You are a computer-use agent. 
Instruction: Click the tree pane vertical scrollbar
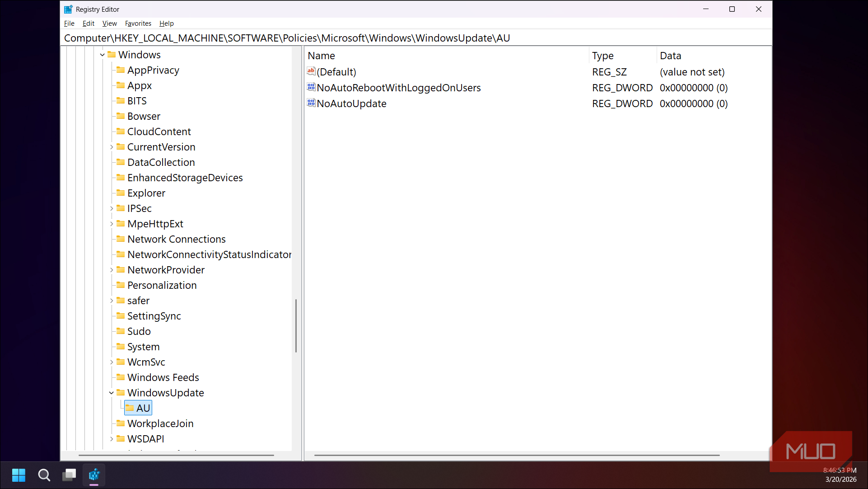pyautogui.click(x=296, y=325)
